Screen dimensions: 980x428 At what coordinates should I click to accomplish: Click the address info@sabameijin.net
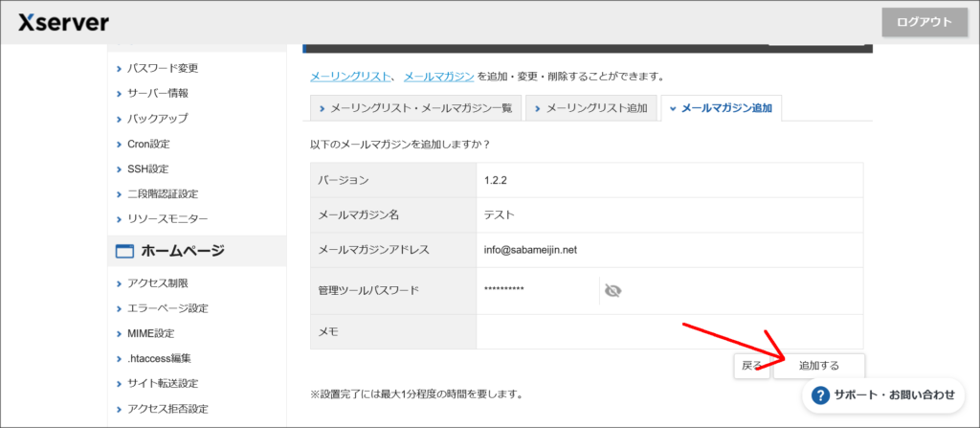click(x=530, y=250)
